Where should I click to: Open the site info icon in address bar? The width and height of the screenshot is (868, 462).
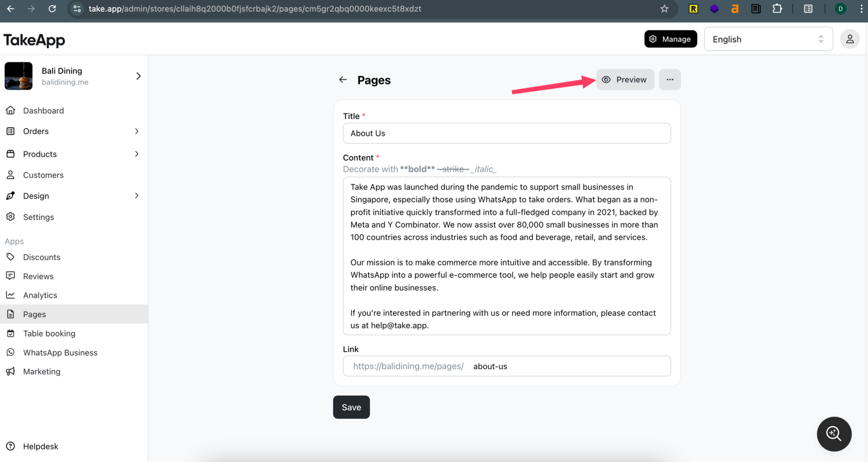click(x=77, y=9)
